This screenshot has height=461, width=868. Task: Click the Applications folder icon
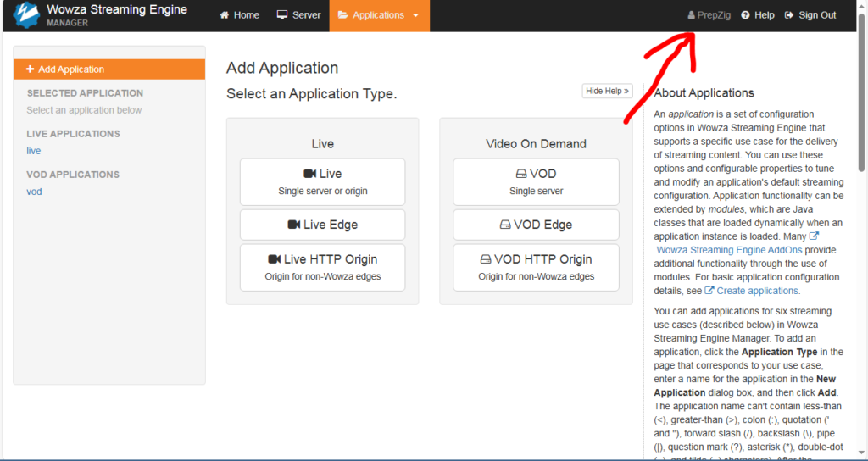(343, 15)
